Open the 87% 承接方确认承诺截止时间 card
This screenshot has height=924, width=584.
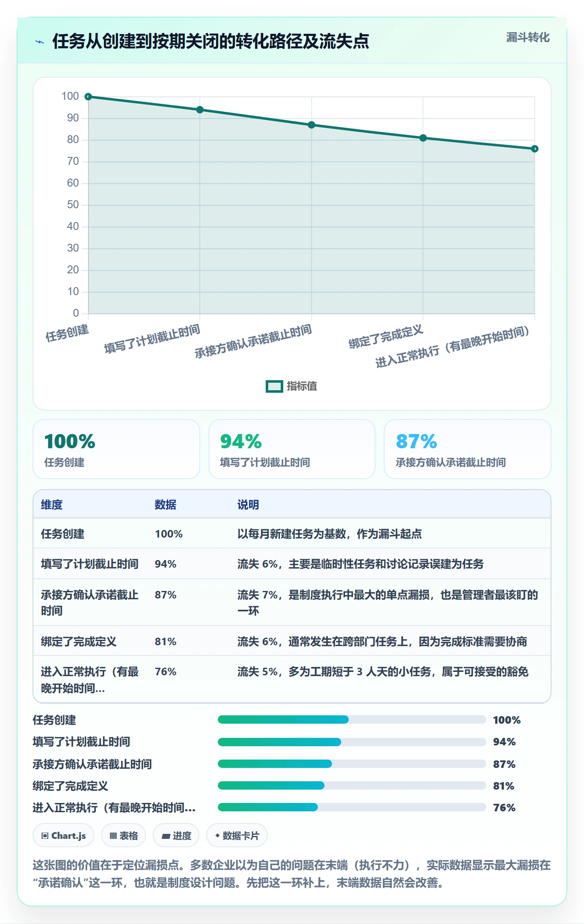coord(468,449)
